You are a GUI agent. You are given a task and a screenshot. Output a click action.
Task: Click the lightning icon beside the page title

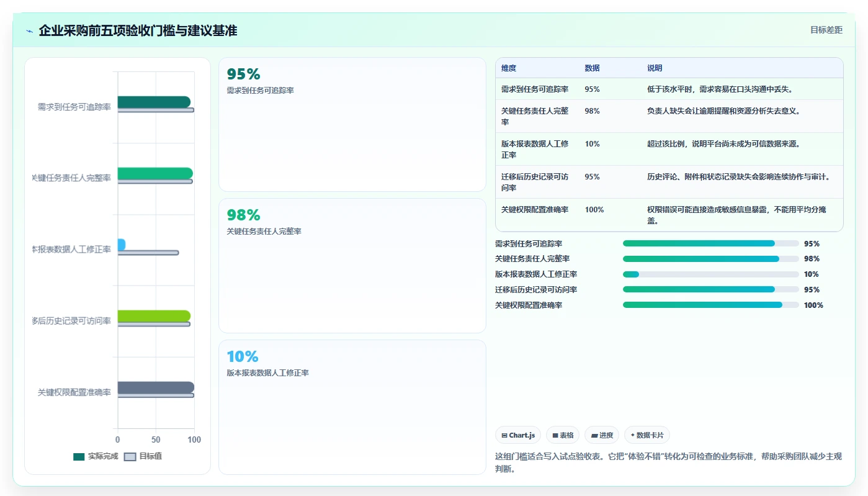29,31
